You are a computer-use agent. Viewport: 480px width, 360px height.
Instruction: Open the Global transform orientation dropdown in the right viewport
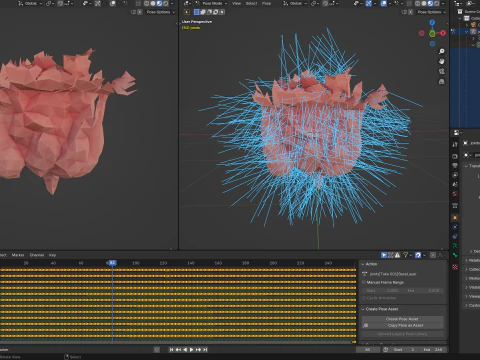[295, 3]
